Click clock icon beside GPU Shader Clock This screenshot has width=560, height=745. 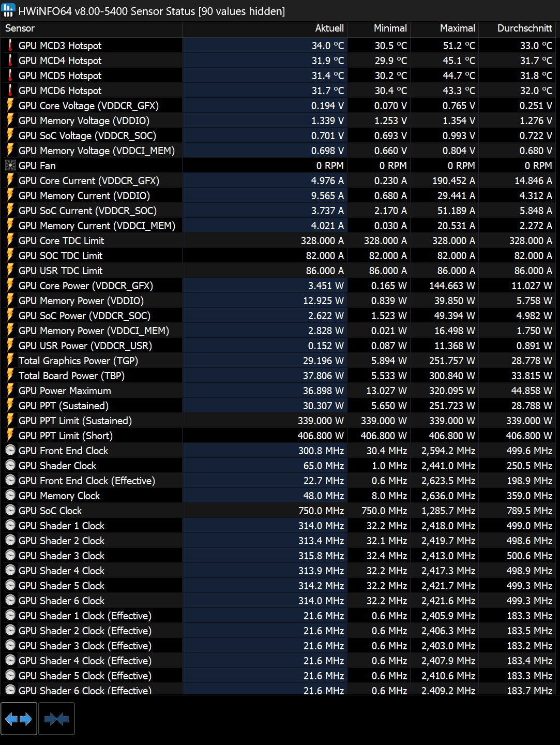pyautogui.click(x=10, y=466)
